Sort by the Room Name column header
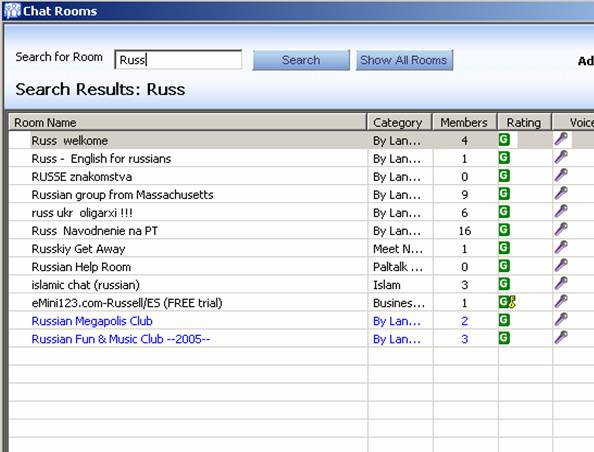Viewport: 594px width, 452px height. pos(188,122)
